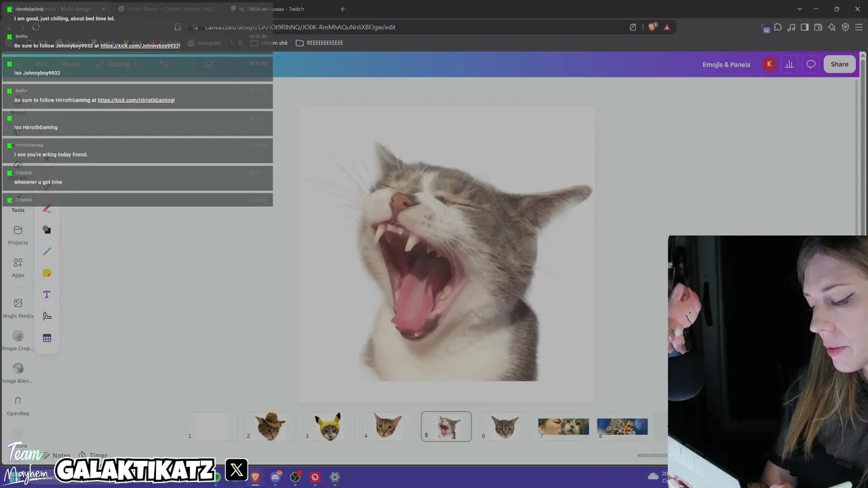
Task: Open the Brave Rewards triangle icon
Action: (x=667, y=27)
